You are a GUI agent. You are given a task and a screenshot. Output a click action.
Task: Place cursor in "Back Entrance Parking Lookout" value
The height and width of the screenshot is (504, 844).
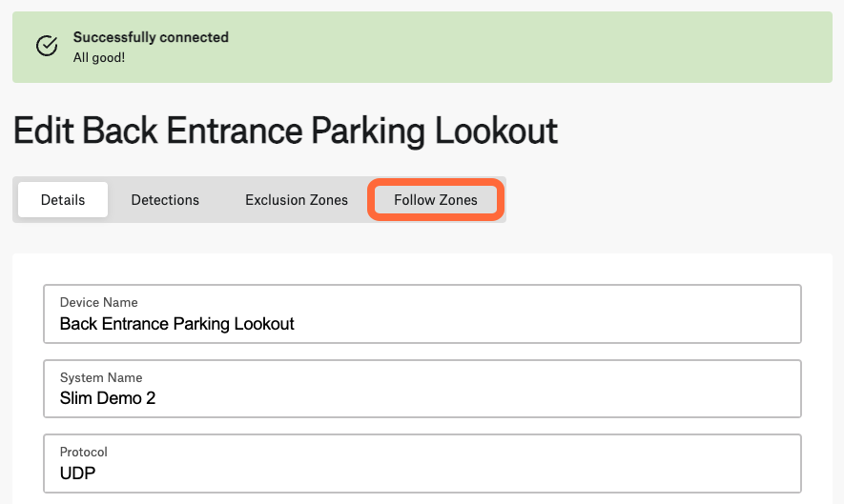coord(177,324)
